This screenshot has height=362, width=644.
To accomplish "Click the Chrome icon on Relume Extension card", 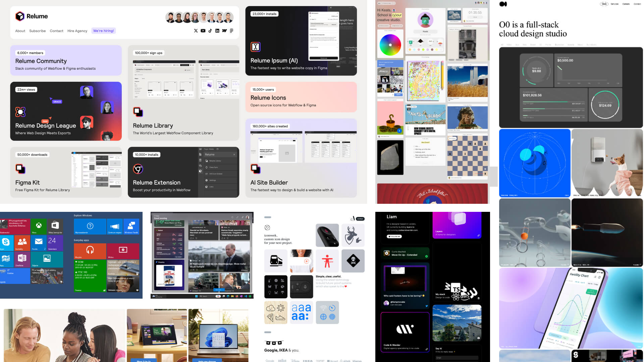I will (x=138, y=169).
